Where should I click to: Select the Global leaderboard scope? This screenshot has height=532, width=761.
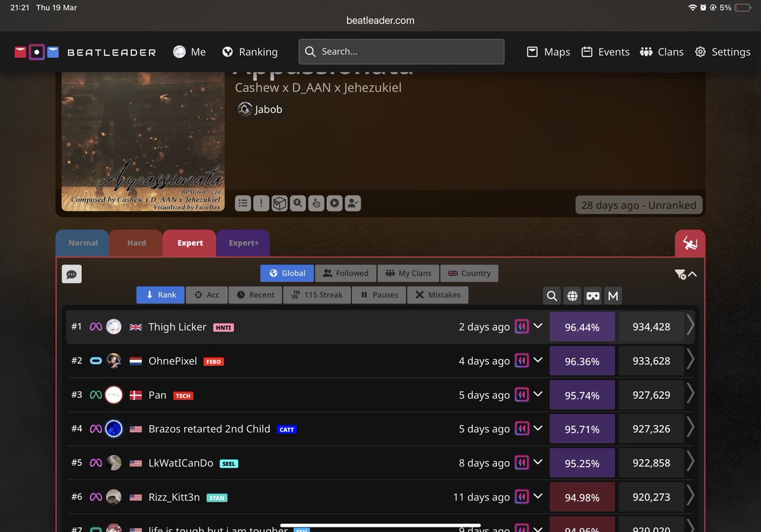click(288, 273)
